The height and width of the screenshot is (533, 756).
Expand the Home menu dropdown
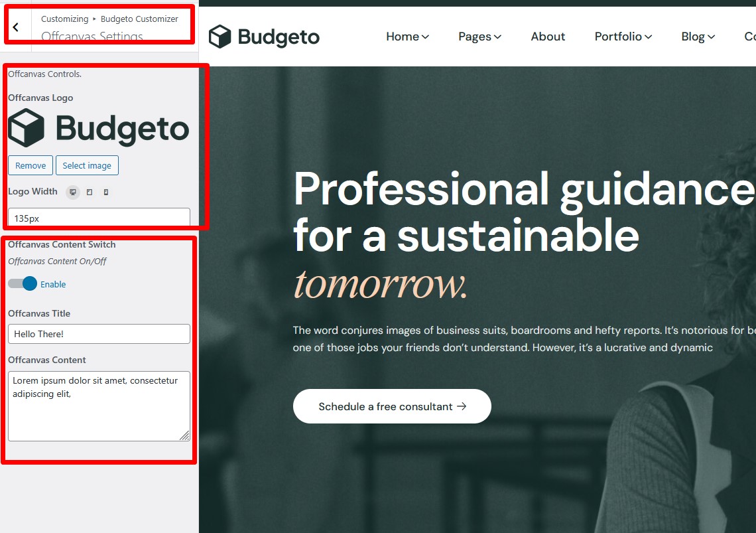(407, 37)
